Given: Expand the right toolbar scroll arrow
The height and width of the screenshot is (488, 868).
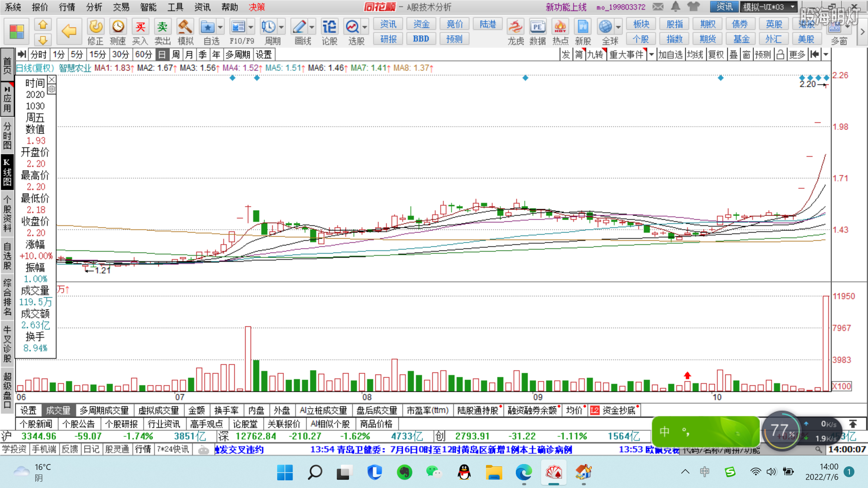Looking at the screenshot, I should (x=863, y=32).
